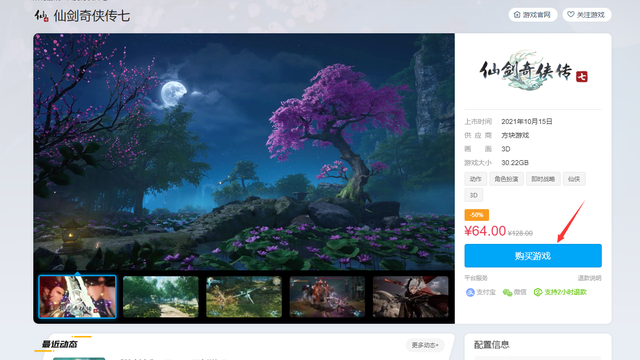The width and height of the screenshot is (640, 360).
Task: Select the forest path screenshot thumbnail
Action: (160, 297)
